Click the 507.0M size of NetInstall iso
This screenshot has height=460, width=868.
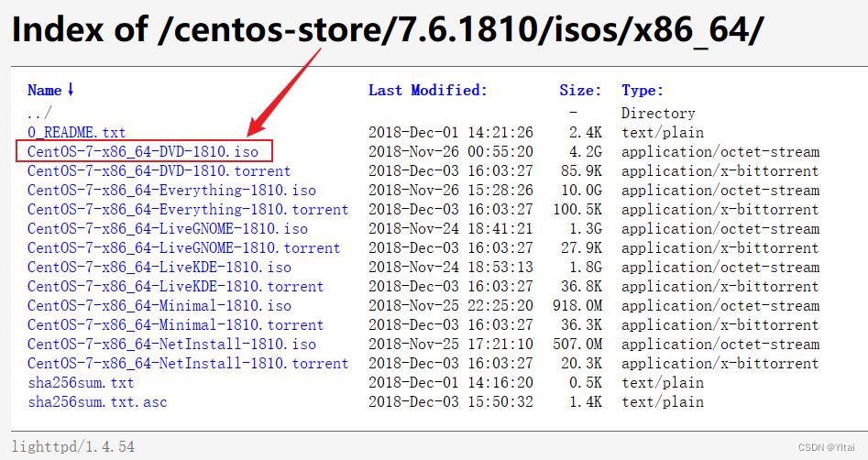577,345
